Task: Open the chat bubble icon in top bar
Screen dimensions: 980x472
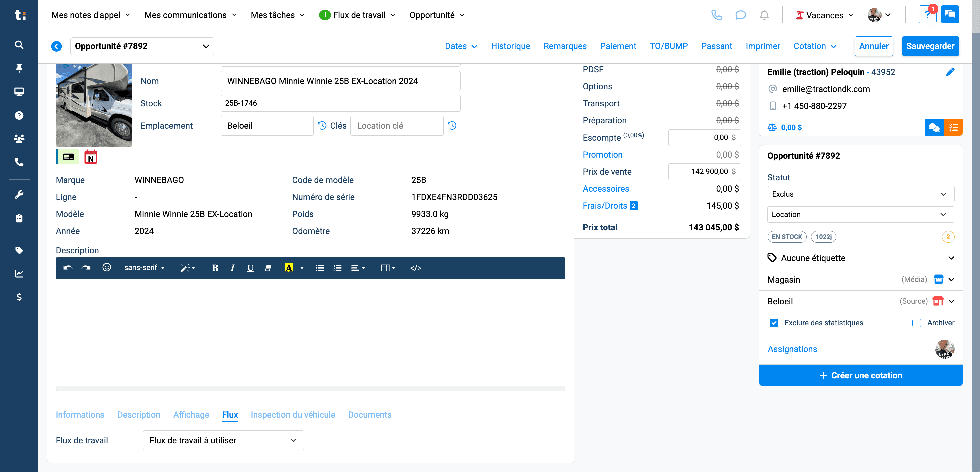Action: pyautogui.click(x=740, y=15)
